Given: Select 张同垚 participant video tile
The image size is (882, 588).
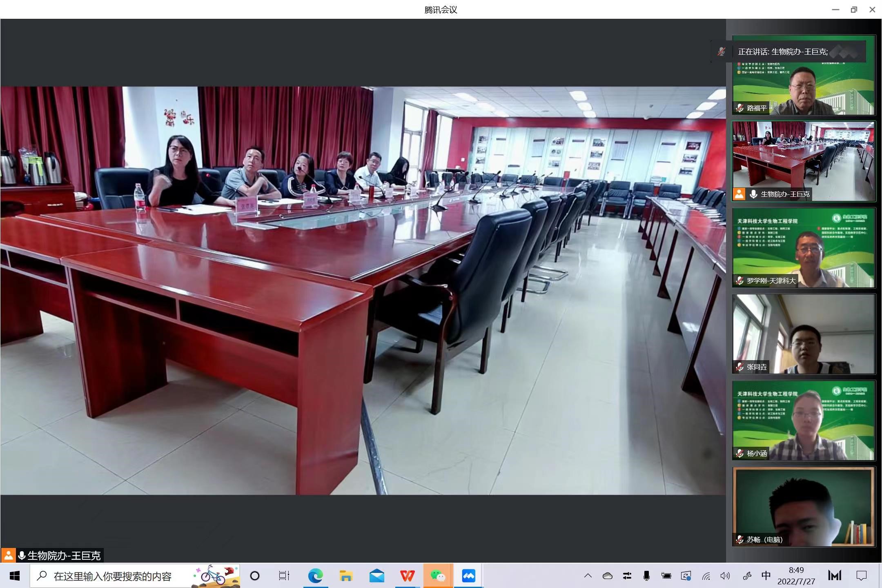Looking at the screenshot, I should (804, 334).
